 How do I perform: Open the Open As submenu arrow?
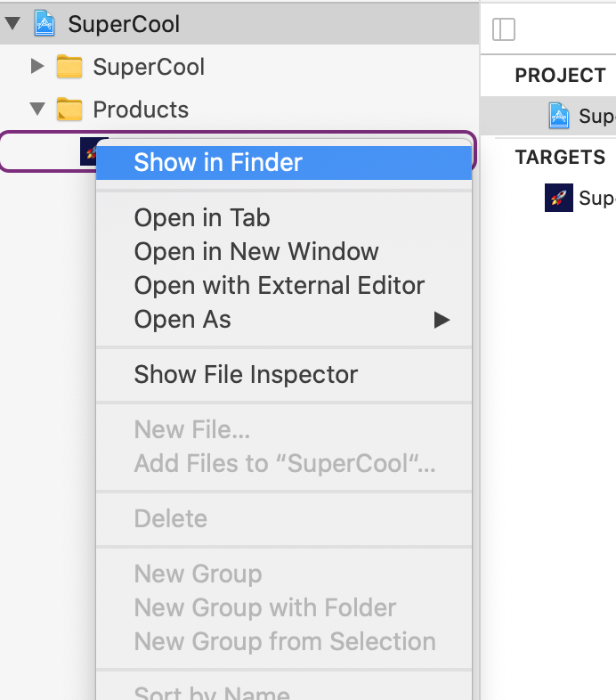tap(442, 320)
